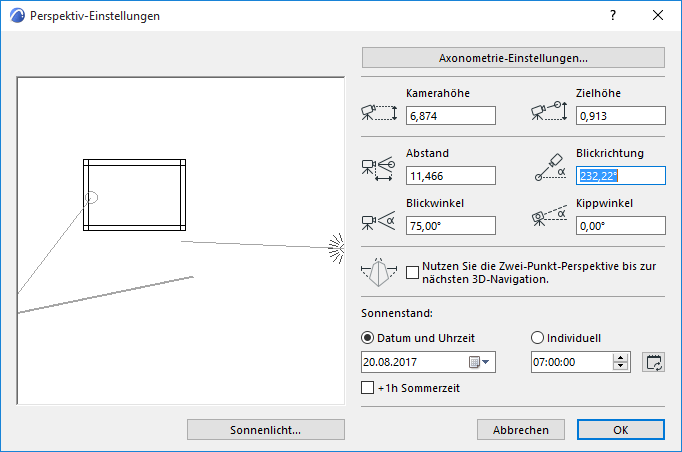Enable the Zwei-Punkt-Perspektive checkbox

pos(414,271)
